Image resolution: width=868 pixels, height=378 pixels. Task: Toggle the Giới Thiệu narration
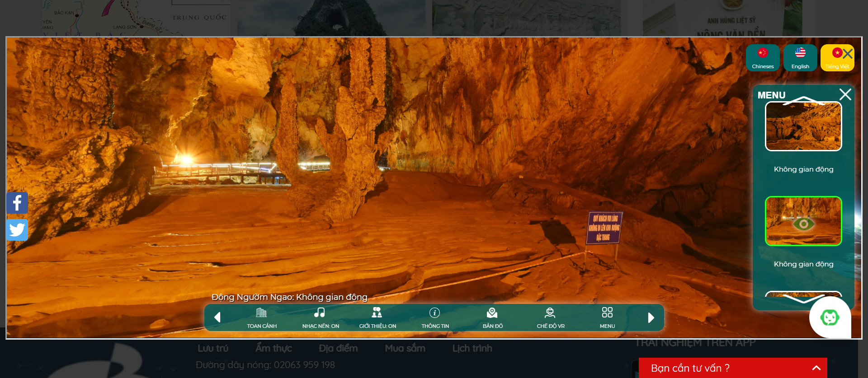point(377,317)
